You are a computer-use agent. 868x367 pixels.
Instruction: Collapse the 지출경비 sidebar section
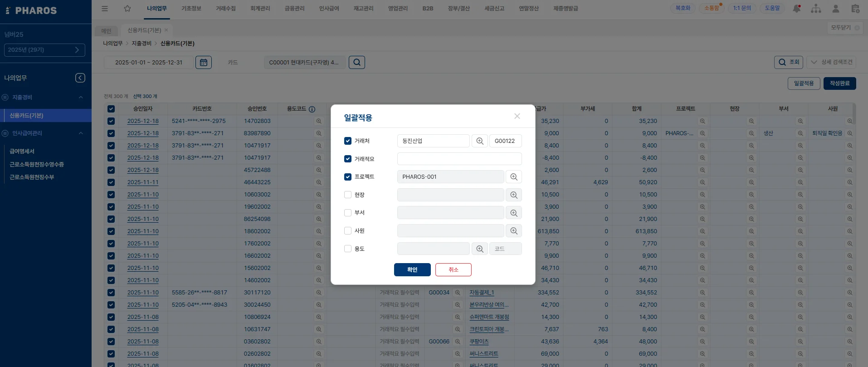(81, 98)
